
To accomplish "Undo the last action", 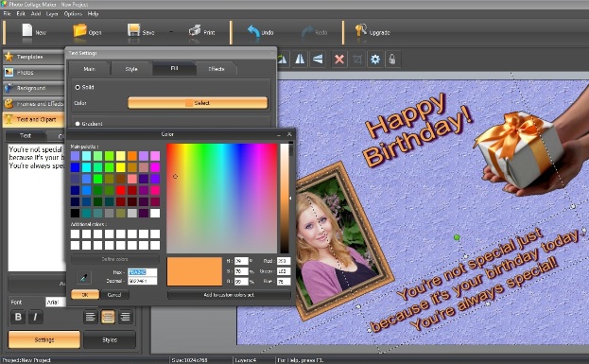I will pyautogui.click(x=253, y=31).
